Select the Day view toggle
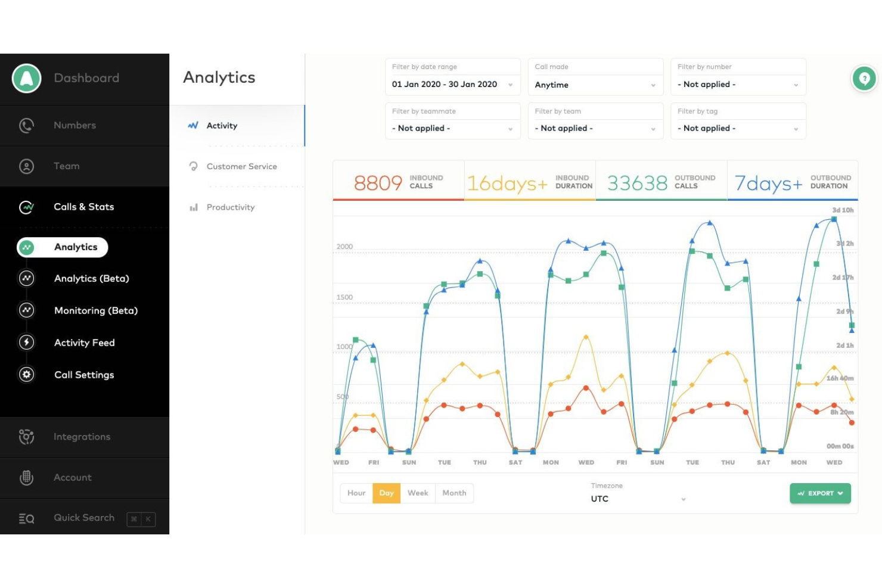This screenshot has height=588, width=882. pos(386,493)
